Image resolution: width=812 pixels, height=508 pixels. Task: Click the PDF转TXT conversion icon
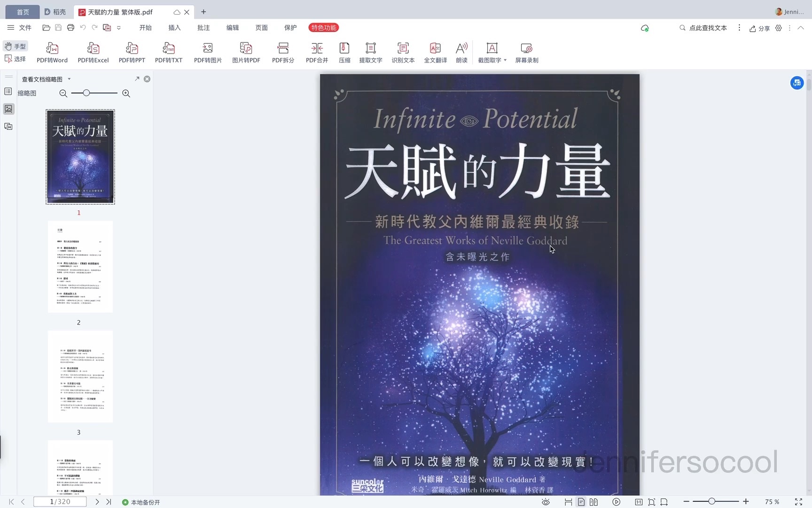169,53
